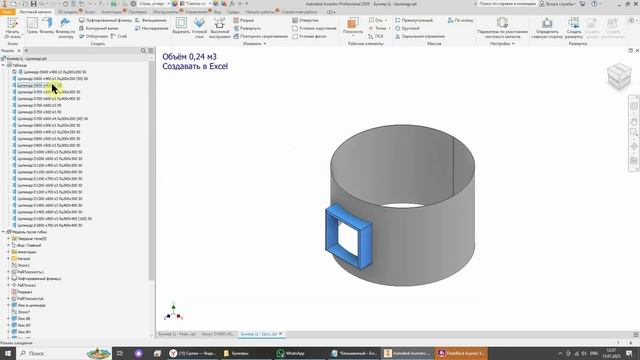Viewport: 640px width, 360px height.
Task: Expand the Modify (Изменить) panel dropdown
Action: [x=254, y=44]
